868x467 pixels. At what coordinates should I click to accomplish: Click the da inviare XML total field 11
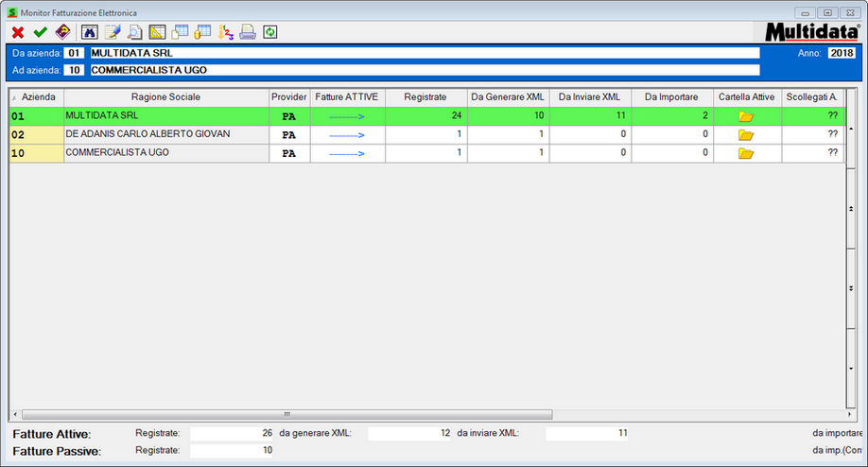click(587, 434)
